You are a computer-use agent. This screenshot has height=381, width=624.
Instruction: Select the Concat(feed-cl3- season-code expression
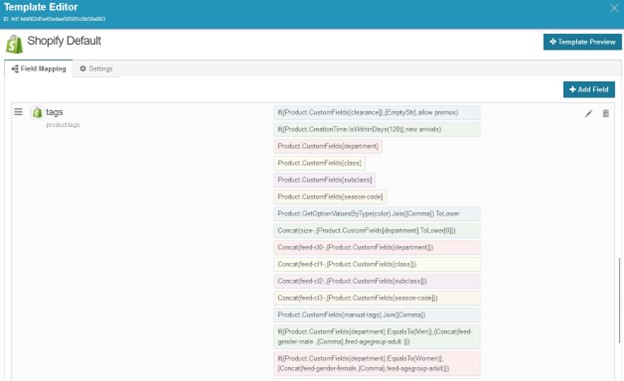(377, 298)
